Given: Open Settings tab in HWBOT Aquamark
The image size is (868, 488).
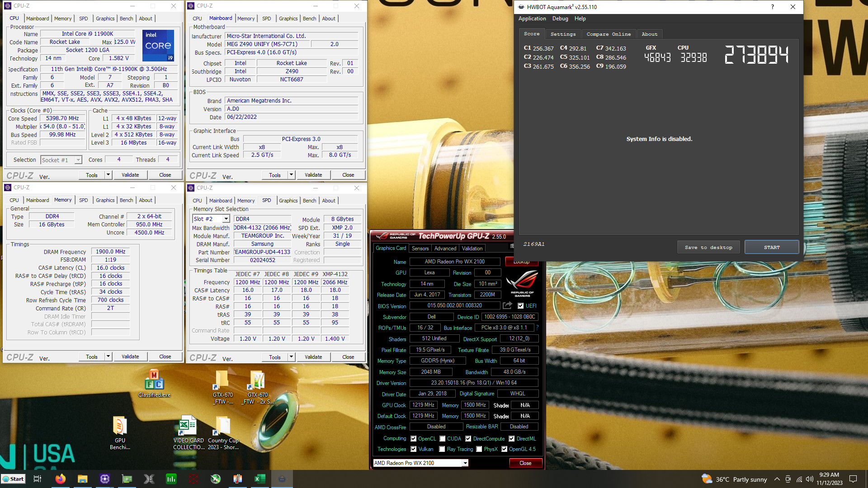Looking at the screenshot, I should 563,34.
